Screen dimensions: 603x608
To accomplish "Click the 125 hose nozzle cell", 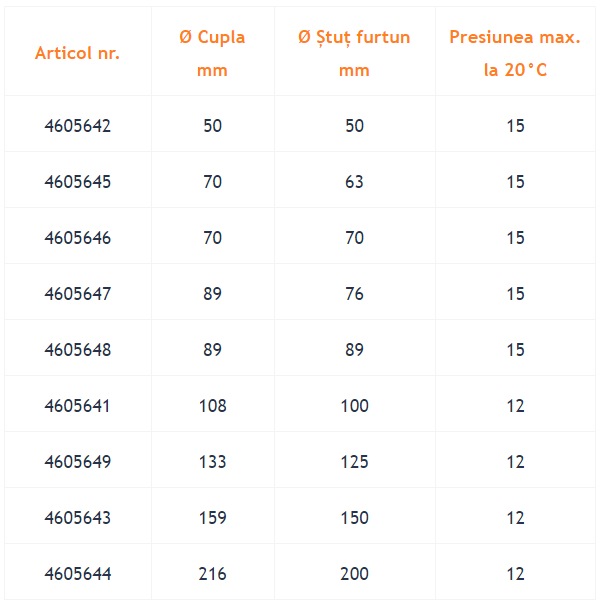I will (354, 462).
